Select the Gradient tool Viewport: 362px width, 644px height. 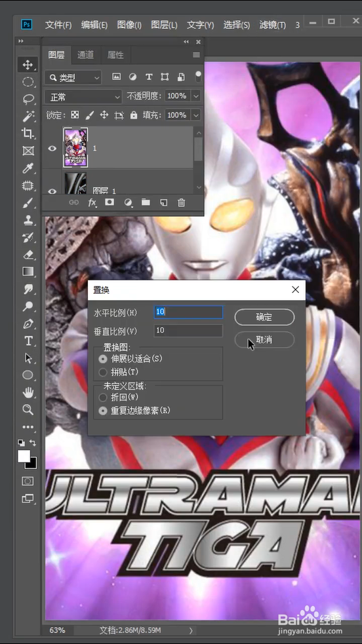(x=28, y=272)
